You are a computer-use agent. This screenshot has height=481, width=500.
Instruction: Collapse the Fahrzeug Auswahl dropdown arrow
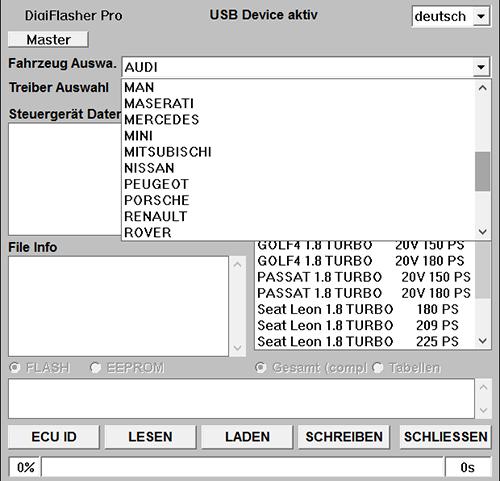click(x=481, y=67)
